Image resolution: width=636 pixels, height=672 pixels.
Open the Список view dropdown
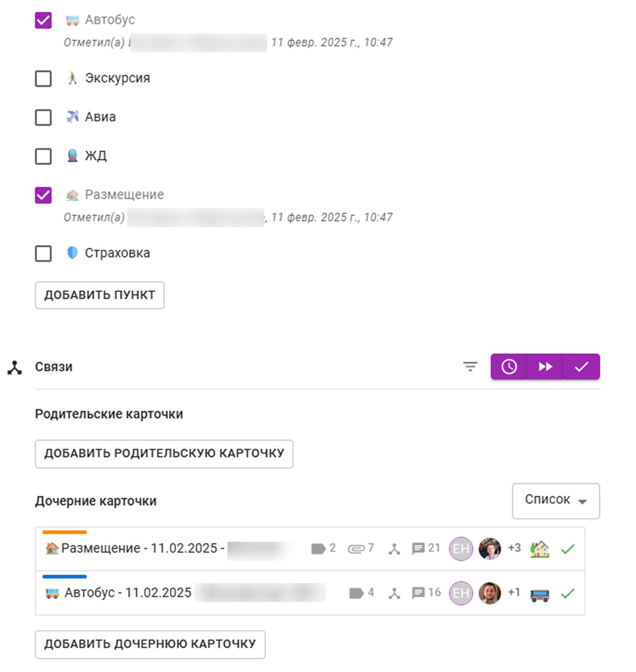tap(556, 500)
